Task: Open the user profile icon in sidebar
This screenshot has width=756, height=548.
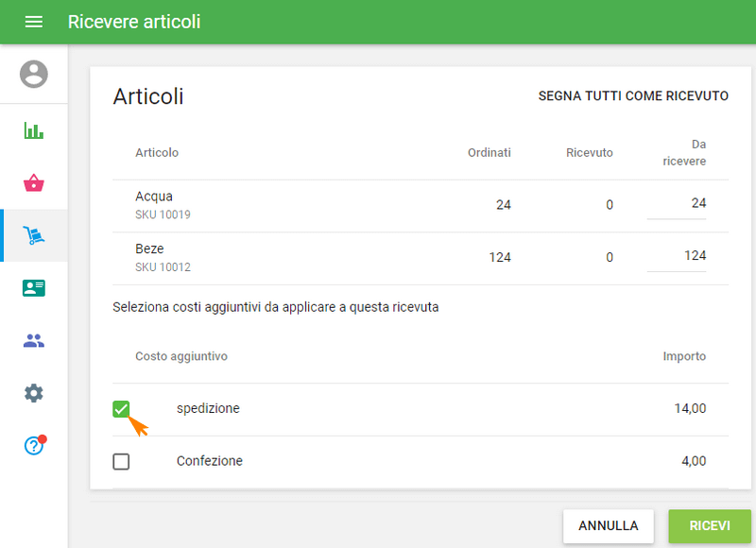Action: pyautogui.click(x=34, y=74)
